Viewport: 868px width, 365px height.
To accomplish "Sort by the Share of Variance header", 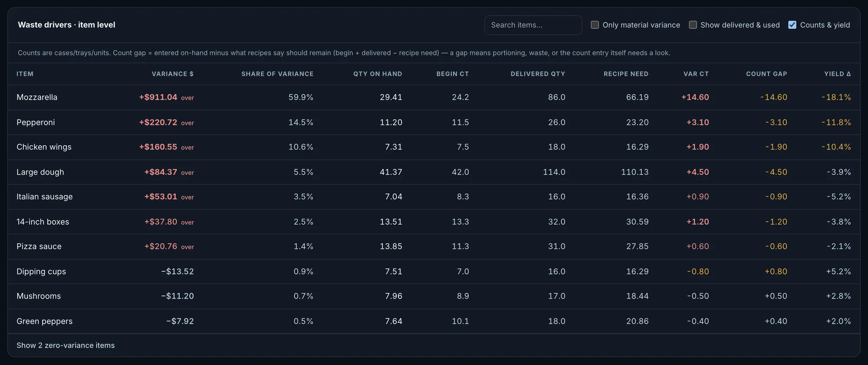I will 277,74.
